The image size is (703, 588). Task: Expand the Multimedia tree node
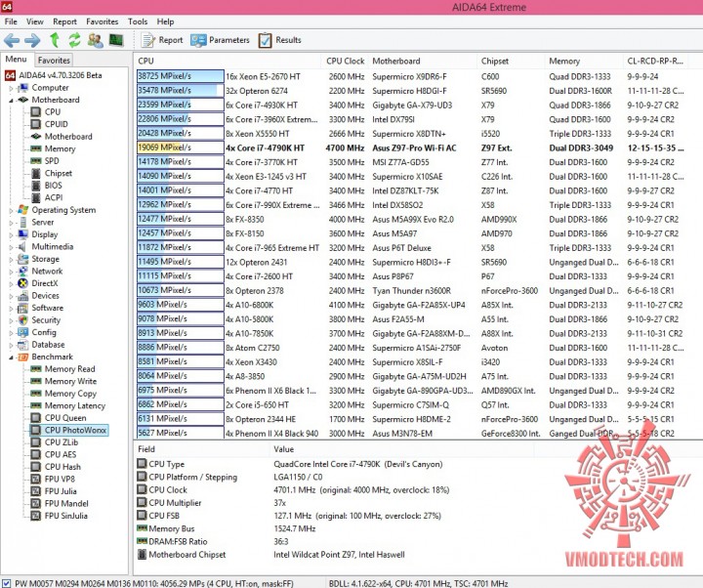pyautogui.click(x=11, y=247)
